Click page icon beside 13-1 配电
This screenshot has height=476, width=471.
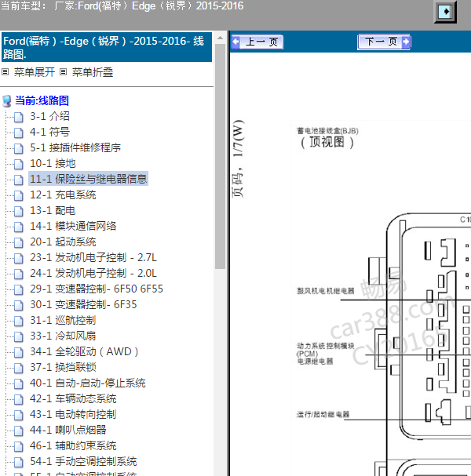(19, 211)
